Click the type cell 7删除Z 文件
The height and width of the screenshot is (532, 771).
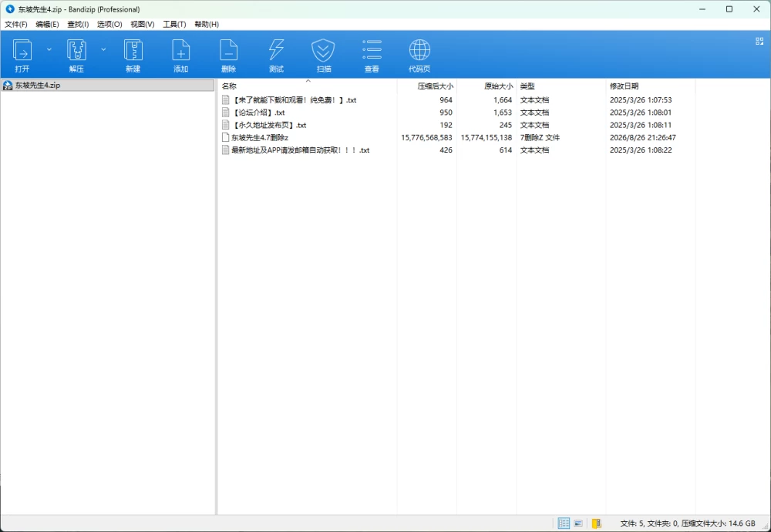[x=540, y=138]
